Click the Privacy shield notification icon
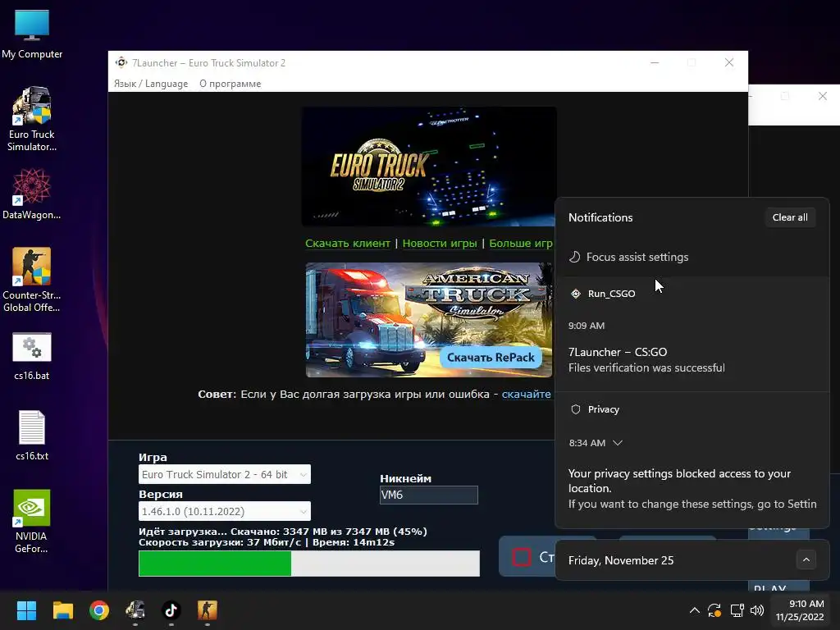The height and width of the screenshot is (630, 840). point(576,409)
